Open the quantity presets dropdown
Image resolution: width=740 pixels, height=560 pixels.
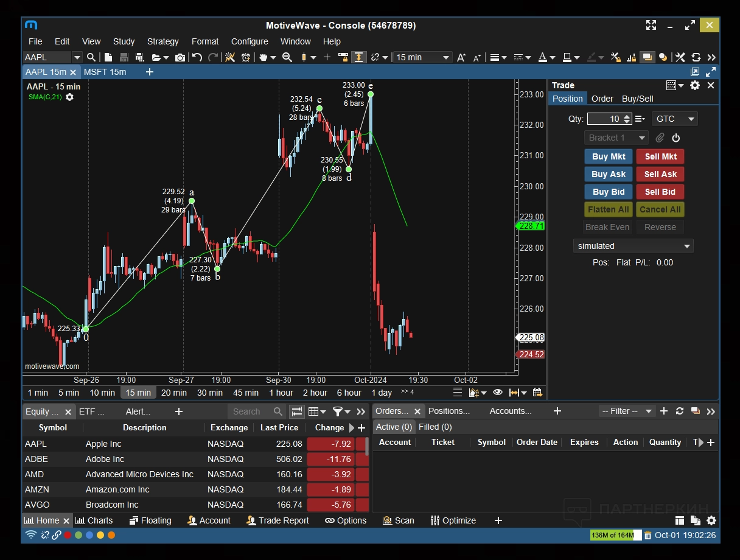coord(640,119)
